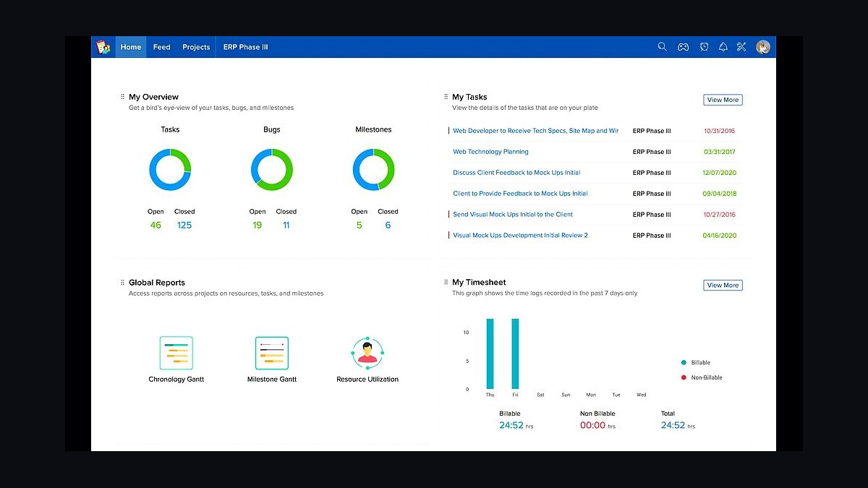Open the Projects tab
The width and height of the screenshot is (868, 488).
(x=196, y=47)
